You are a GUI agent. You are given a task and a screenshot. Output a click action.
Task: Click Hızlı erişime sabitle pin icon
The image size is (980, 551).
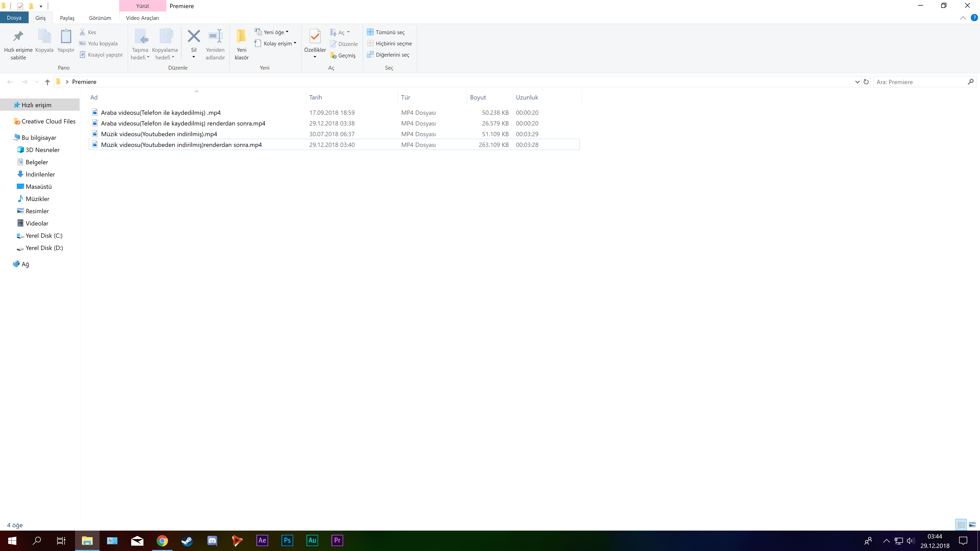[18, 36]
